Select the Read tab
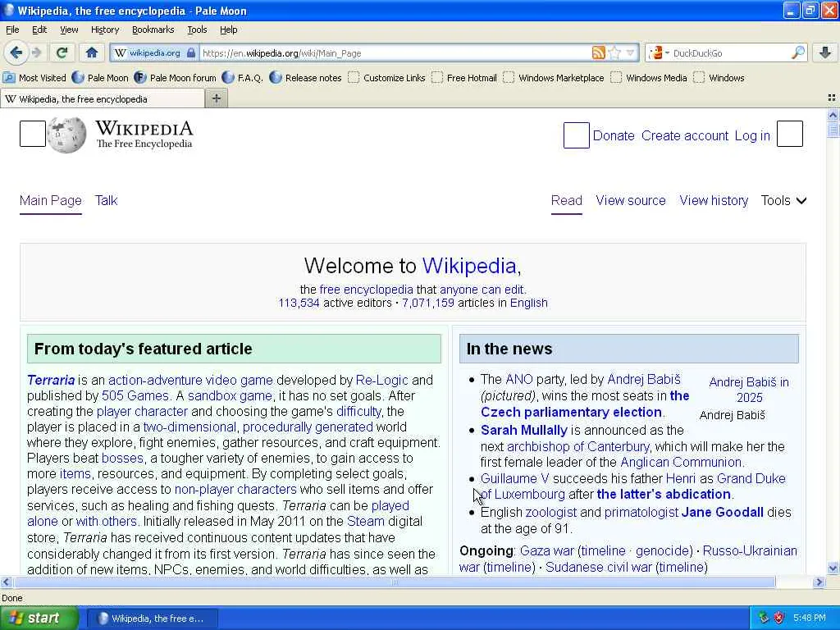The width and height of the screenshot is (840, 630). tap(566, 200)
